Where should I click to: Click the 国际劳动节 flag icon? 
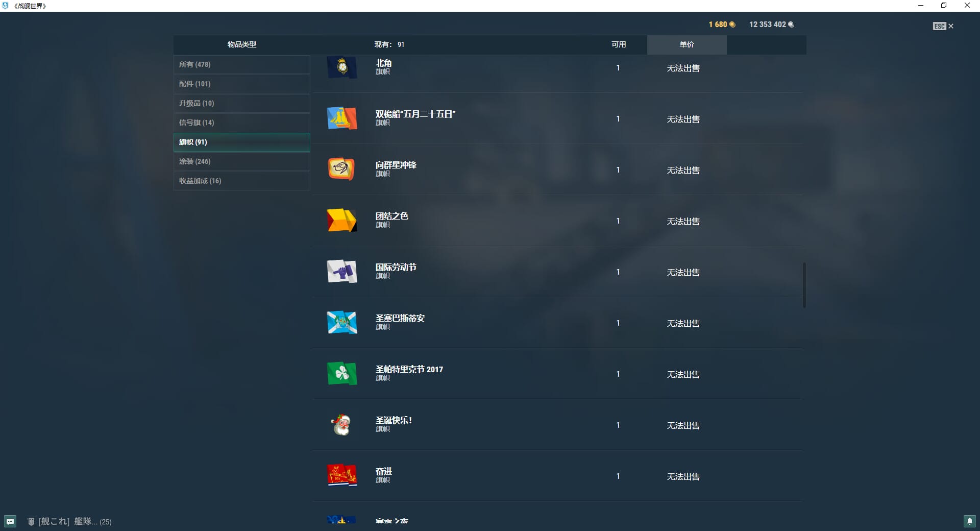pyautogui.click(x=342, y=272)
